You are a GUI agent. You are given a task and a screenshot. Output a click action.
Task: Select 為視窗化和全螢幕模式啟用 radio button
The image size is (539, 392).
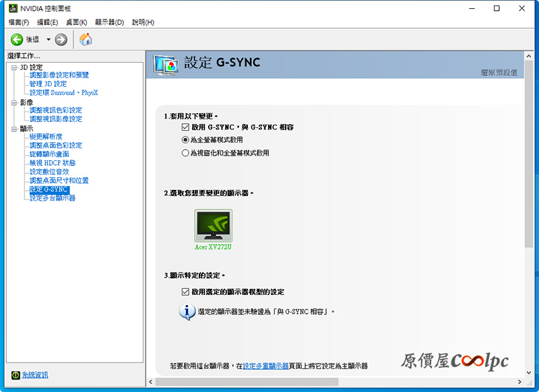point(185,153)
